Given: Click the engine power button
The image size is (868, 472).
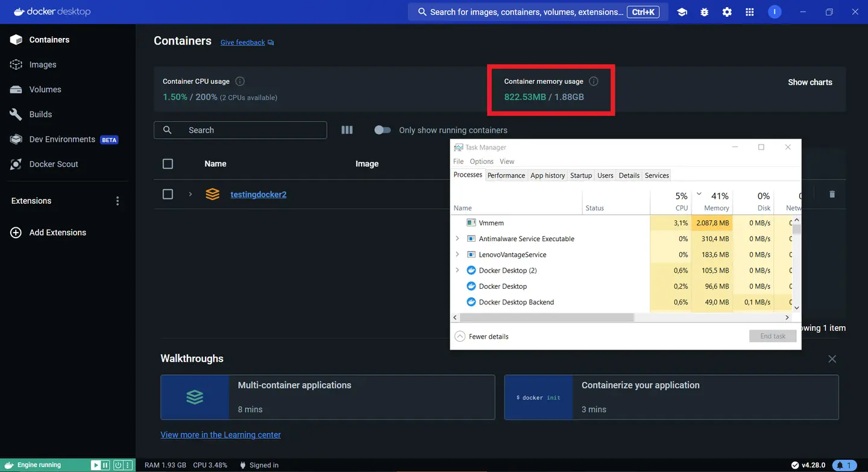Looking at the screenshot, I should pyautogui.click(x=118, y=465).
